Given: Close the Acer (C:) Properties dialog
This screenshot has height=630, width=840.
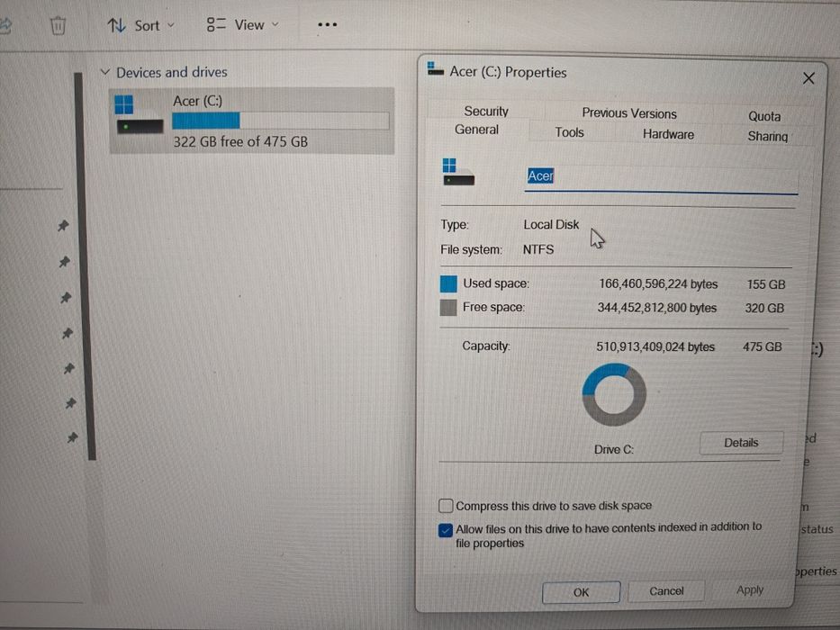Looking at the screenshot, I should pyautogui.click(x=808, y=78).
